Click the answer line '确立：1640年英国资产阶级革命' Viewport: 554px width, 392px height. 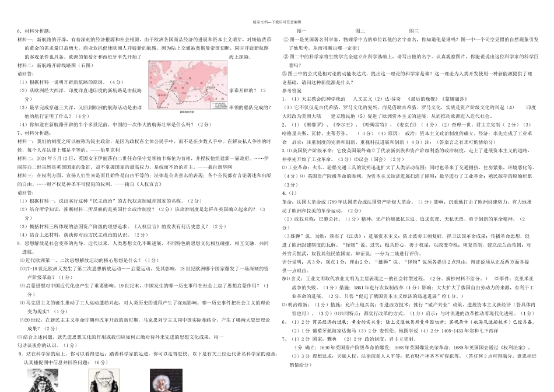point(413,348)
